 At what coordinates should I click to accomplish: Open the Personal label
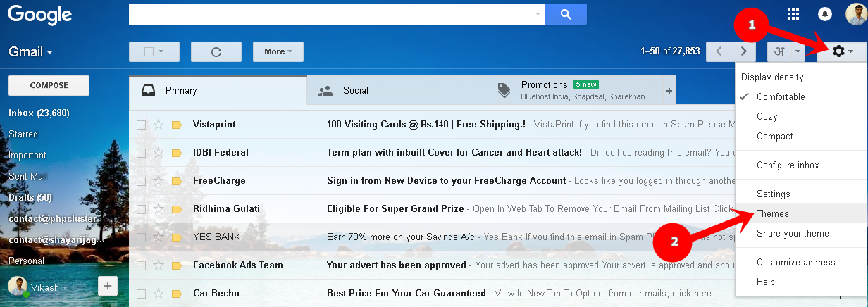(26, 261)
